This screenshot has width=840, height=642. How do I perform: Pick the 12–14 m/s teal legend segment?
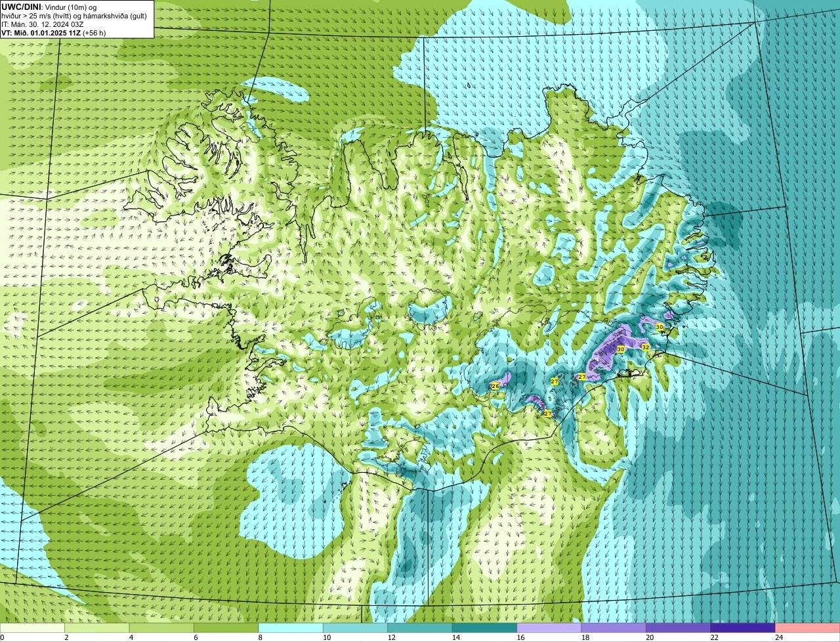click(x=420, y=628)
